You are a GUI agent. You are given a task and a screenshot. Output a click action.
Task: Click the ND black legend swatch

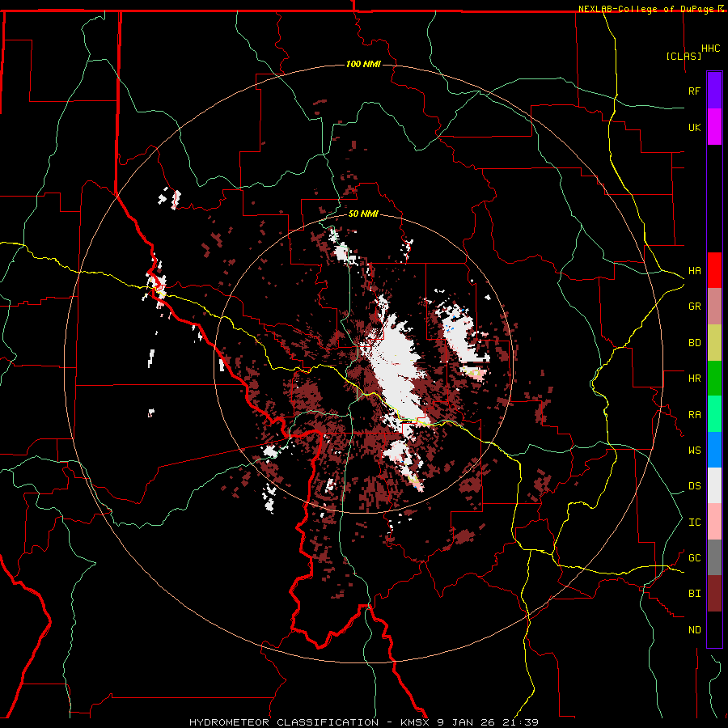tap(714, 629)
